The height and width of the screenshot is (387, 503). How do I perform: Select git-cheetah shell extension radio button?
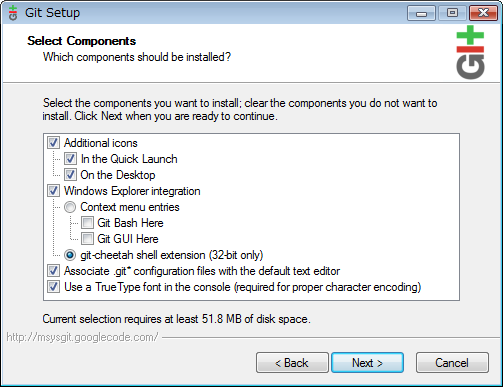pos(70,255)
